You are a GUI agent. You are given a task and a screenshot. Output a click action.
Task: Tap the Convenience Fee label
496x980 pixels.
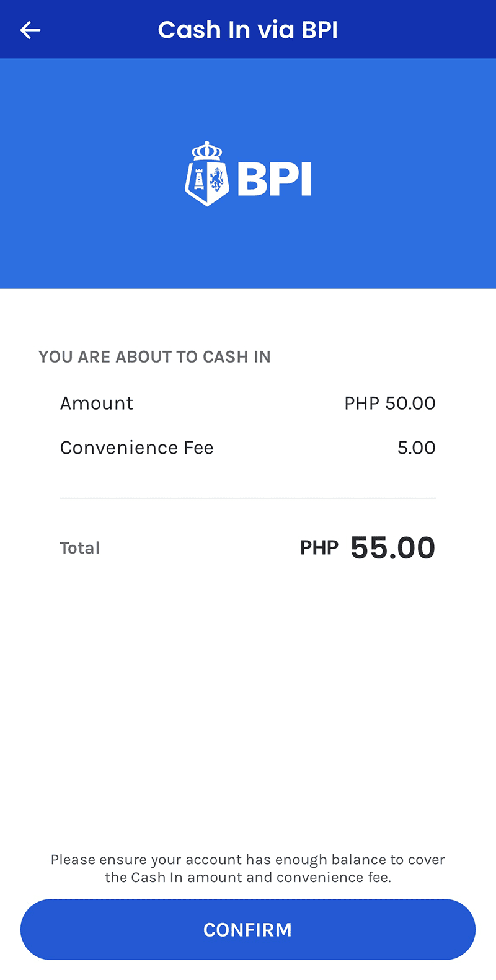(x=136, y=448)
